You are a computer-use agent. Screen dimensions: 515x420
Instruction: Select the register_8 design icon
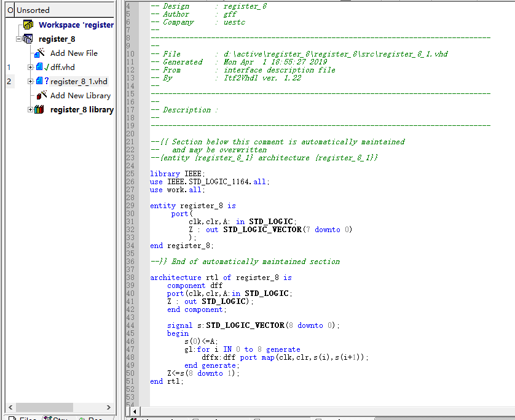(x=28, y=39)
